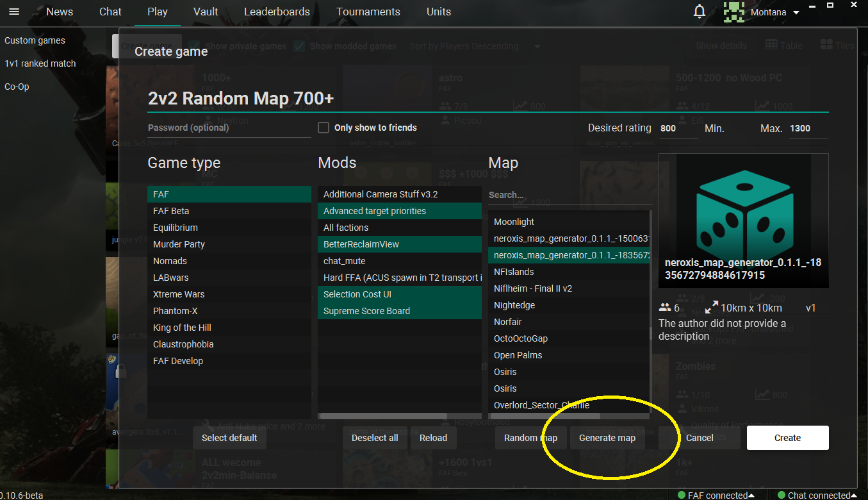Toggle chat_mute mod

(400, 261)
